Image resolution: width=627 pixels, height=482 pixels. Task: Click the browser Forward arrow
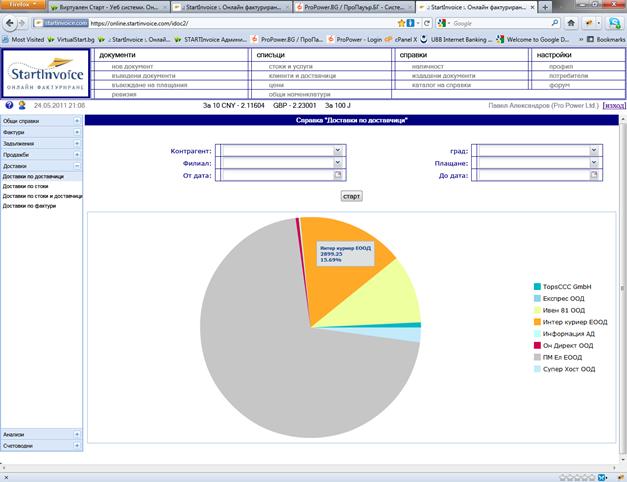[x=22, y=23]
